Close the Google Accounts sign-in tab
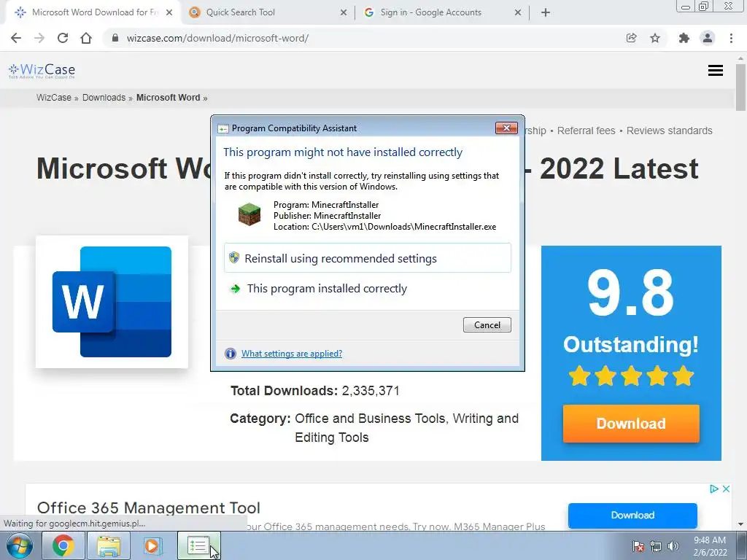The height and width of the screenshot is (560, 747). [x=518, y=12]
